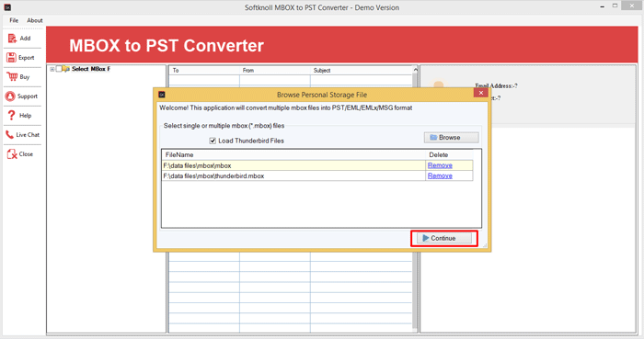Viewport: 644px width, 339px height.
Task: Open the About menu
Action: coord(35,20)
